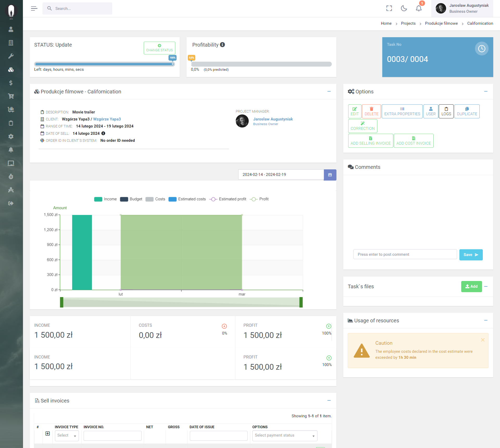This screenshot has width=500, height=448.
Task: Collapse the Produkcje filmowe - Californication panel
Action: (x=329, y=92)
